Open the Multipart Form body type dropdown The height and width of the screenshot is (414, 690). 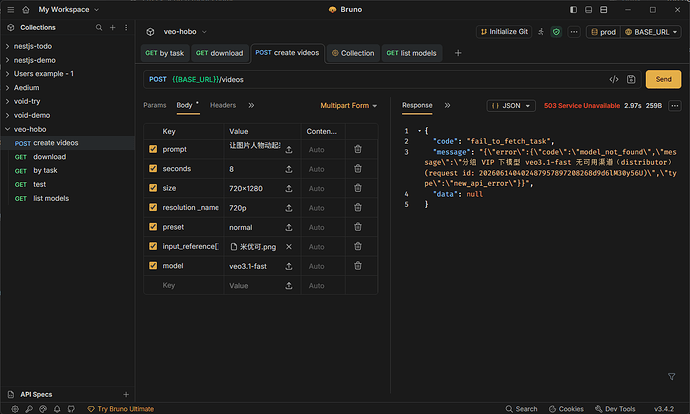tap(349, 106)
